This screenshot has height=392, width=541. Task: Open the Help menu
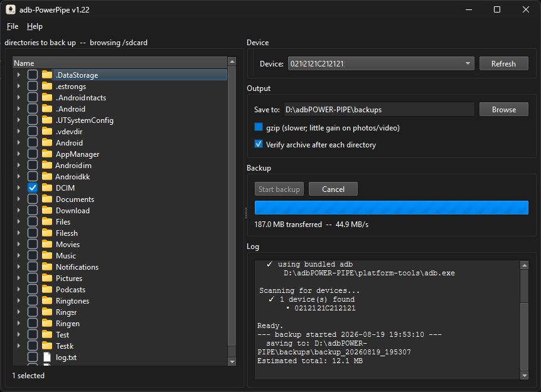click(x=35, y=26)
